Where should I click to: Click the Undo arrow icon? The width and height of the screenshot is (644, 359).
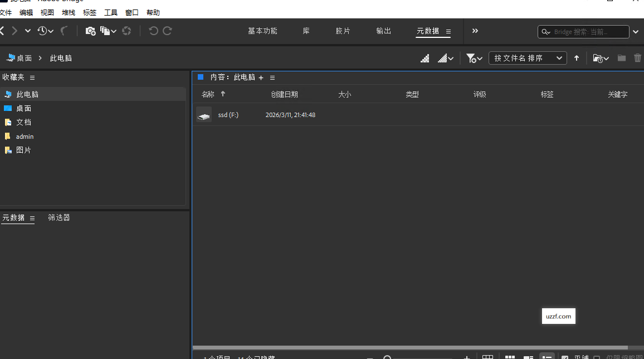pos(154,31)
